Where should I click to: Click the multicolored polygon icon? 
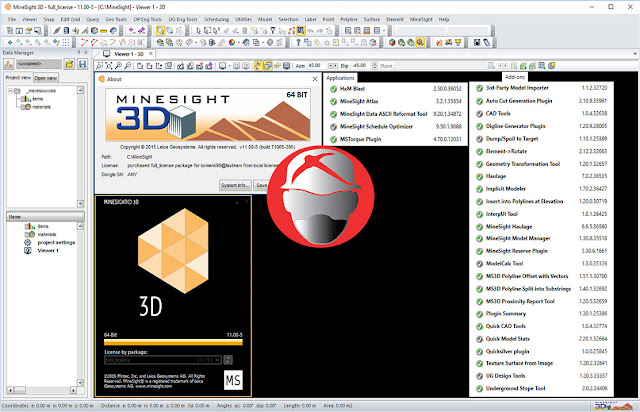point(94,31)
